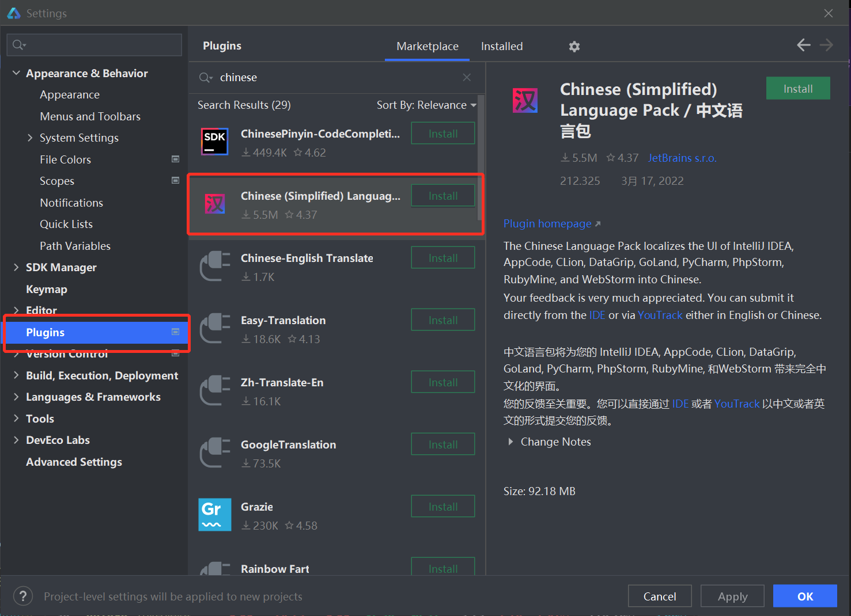851x616 pixels.
Task: Install the Grazie plugin
Action: point(443,507)
